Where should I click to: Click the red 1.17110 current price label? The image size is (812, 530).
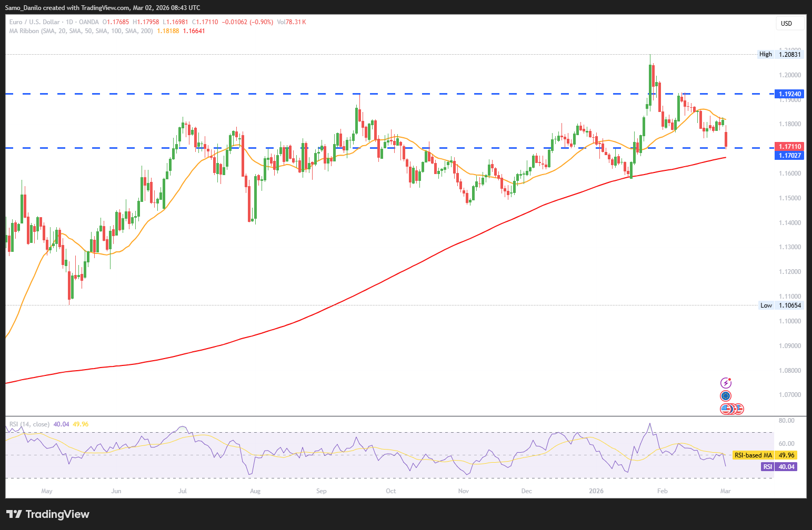[789, 147]
